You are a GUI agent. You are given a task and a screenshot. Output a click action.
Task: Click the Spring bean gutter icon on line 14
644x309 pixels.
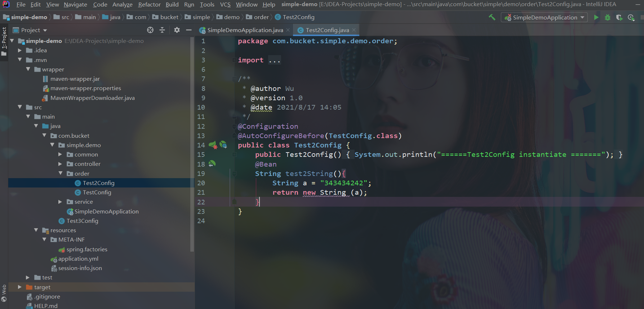[x=213, y=145]
